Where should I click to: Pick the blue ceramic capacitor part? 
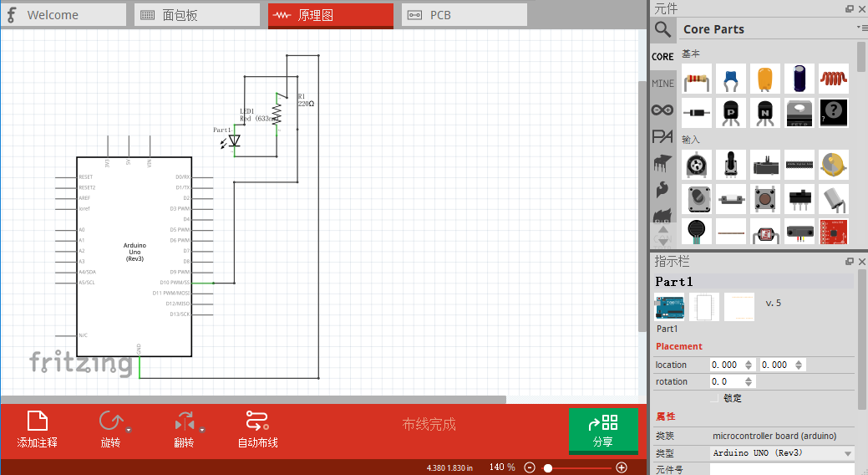click(x=731, y=79)
